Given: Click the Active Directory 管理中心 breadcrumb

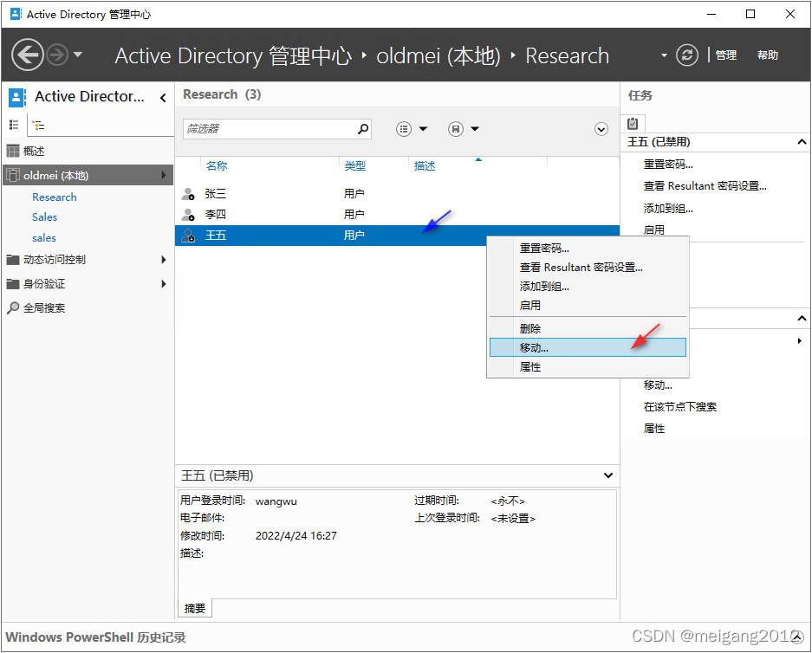Looking at the screenshot, I should [233, 56].
